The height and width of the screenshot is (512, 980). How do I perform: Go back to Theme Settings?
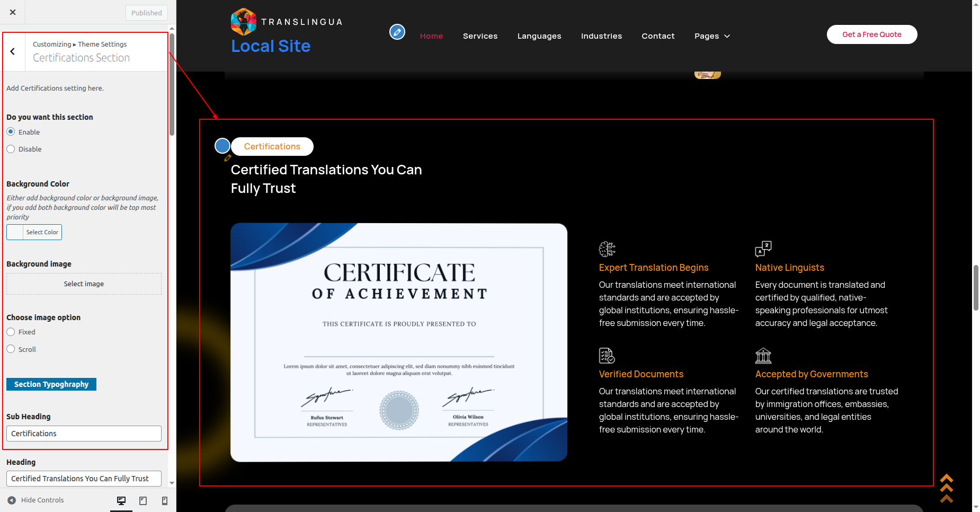(x=13, y=51)
